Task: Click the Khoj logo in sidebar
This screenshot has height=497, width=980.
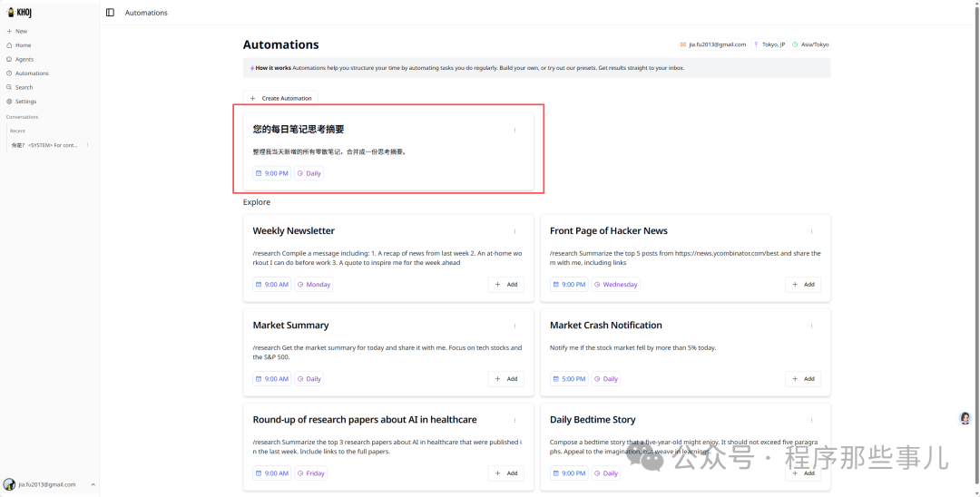Action: point(19,13)
